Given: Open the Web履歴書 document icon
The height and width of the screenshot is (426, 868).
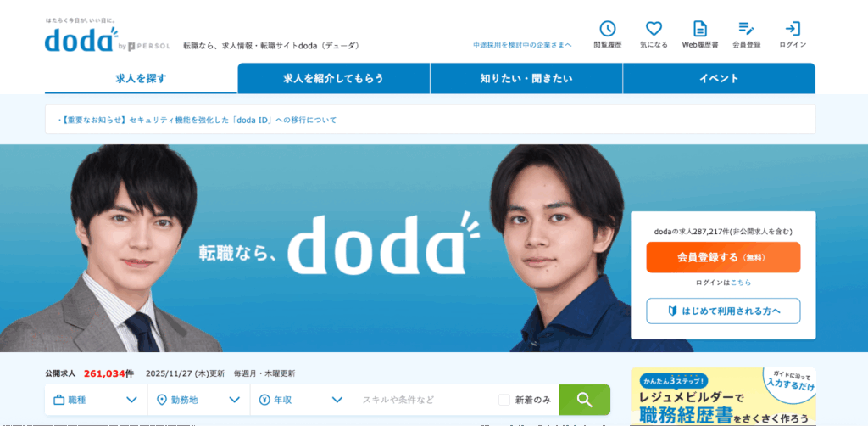Looking at the screenshot, I should click(x=700, y=29).
